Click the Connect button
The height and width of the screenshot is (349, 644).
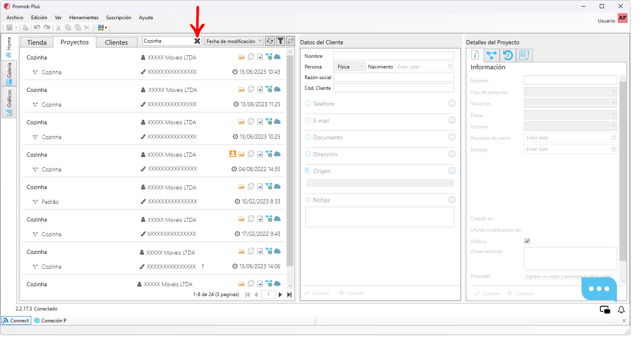tap(16, 321)
